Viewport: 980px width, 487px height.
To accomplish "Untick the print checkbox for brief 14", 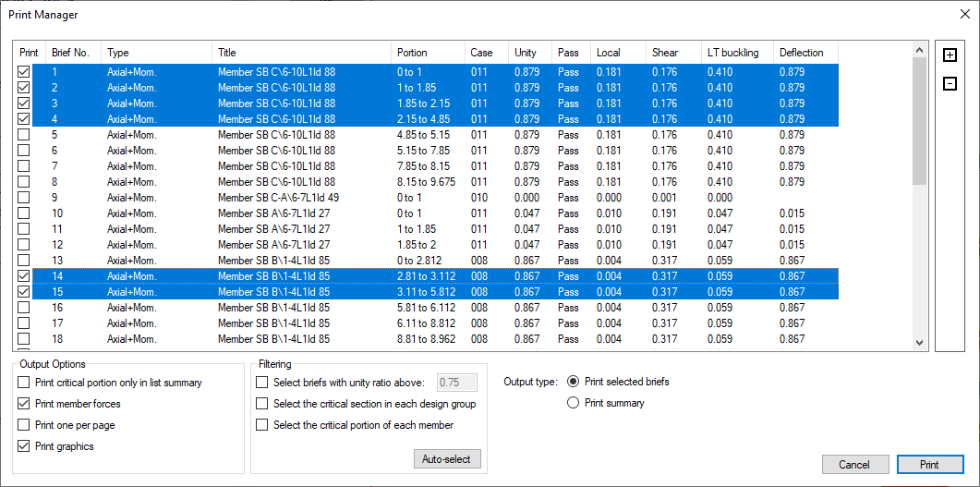I will 24,276.
